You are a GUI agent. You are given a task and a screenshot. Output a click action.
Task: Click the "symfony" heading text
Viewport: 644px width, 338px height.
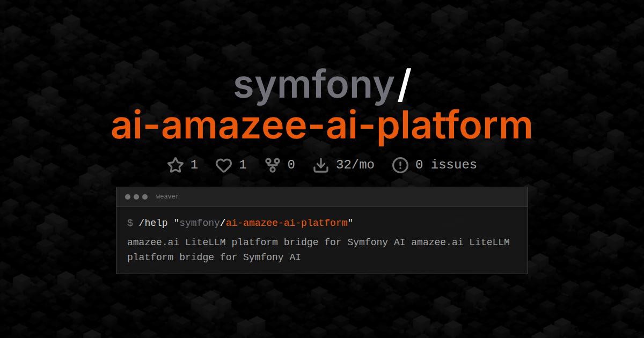coord(313,85)
